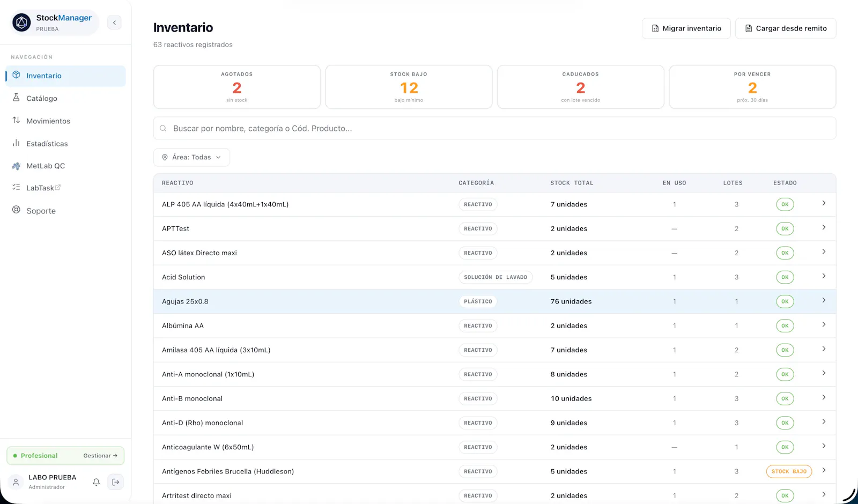Collapse the sidebar with the chevron button

point(114,23)
